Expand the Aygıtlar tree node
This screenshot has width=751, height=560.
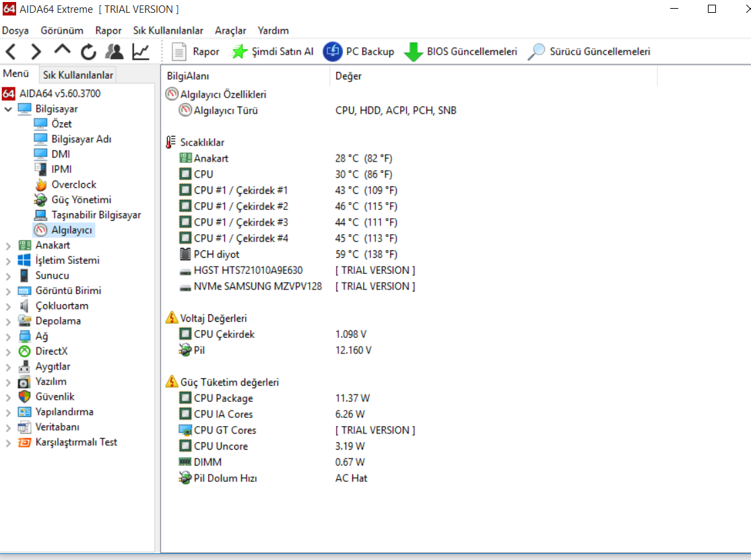tap(8, 367)
